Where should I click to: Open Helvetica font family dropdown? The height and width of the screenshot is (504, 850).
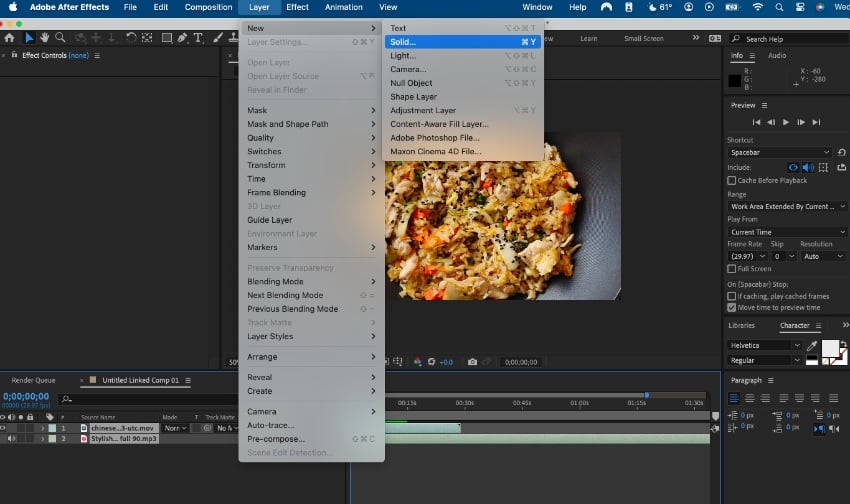point(764,345)
